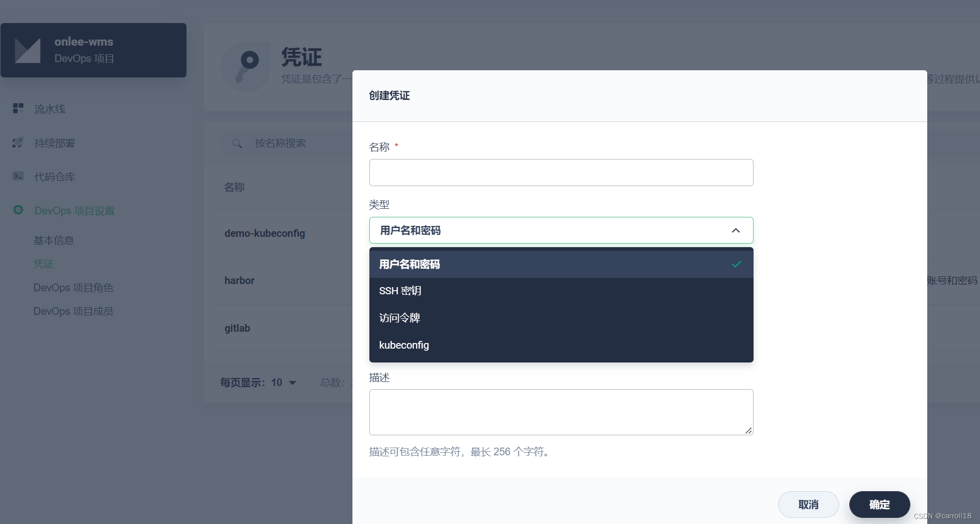This screenshot has height=524, width=980.
Task: Click 确定 button to confirm credential
Action: point(880,505)
